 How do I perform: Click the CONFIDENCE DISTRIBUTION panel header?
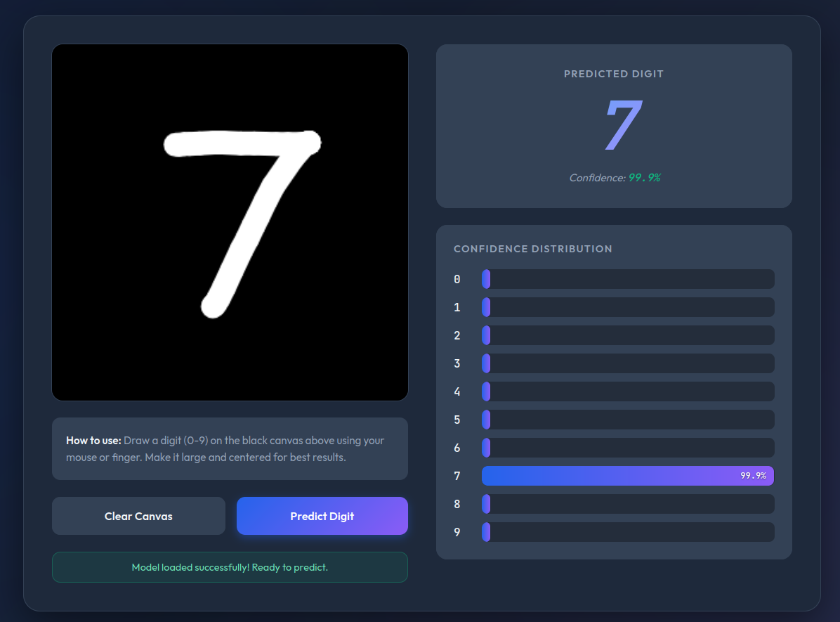(x=533, y=249)
